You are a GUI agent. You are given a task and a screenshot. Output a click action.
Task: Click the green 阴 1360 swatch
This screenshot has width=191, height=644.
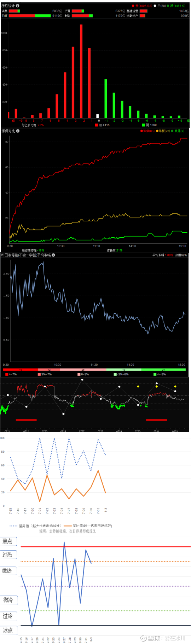click(144, 125)
